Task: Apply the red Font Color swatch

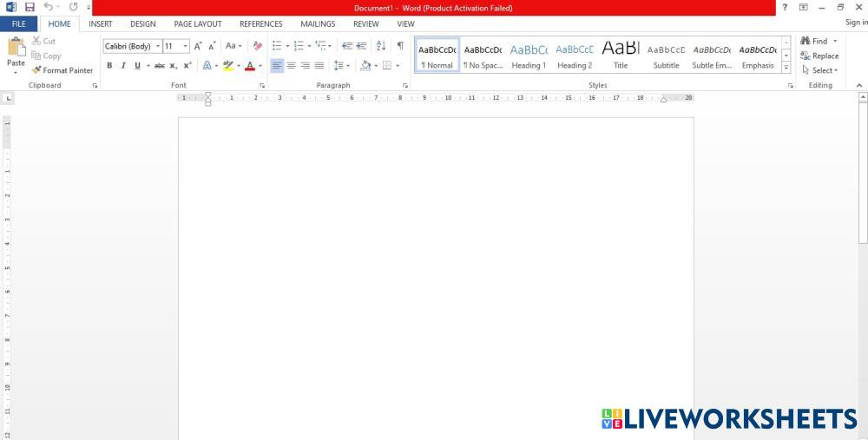Action: click(x=249, y=65)
